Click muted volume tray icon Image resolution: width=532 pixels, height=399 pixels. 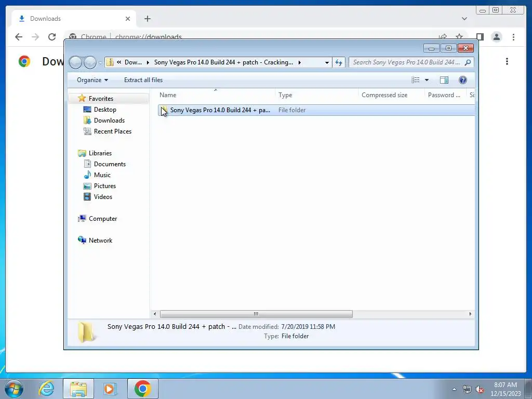coord(480,390)
